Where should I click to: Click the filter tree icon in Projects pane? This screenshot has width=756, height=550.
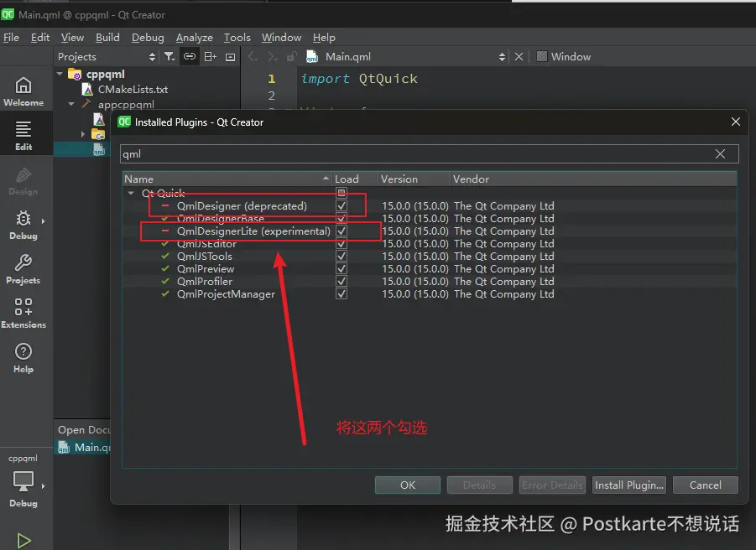pos(169,57)
